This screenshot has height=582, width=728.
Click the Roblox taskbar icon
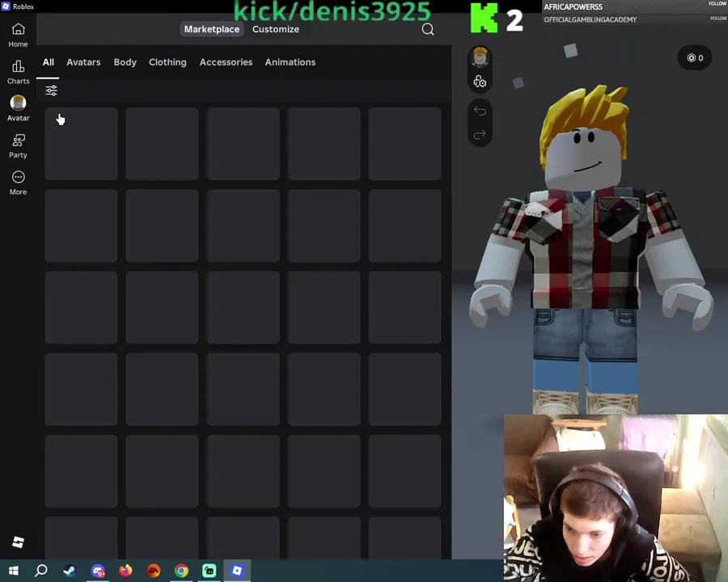[x=237, y=571]
